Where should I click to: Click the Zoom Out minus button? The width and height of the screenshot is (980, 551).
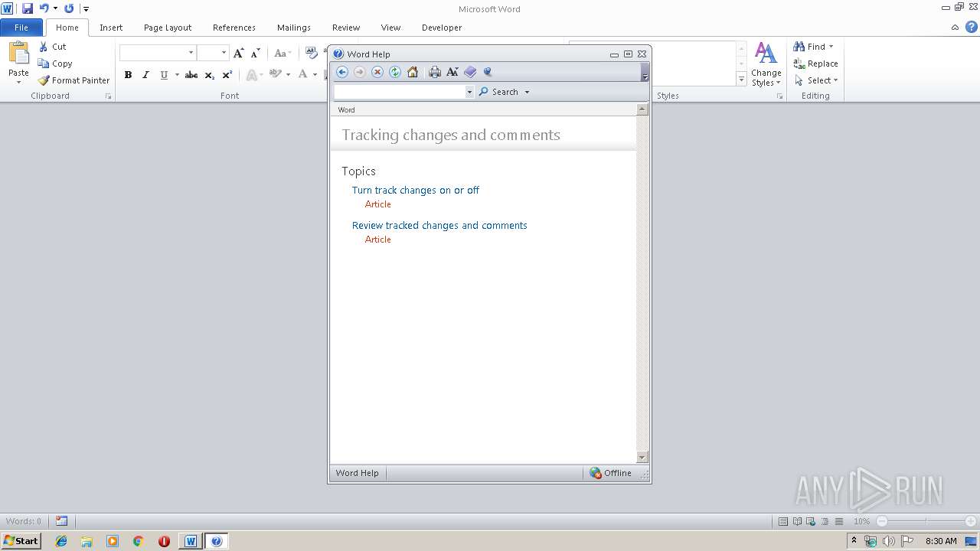[x=881, y=521]
